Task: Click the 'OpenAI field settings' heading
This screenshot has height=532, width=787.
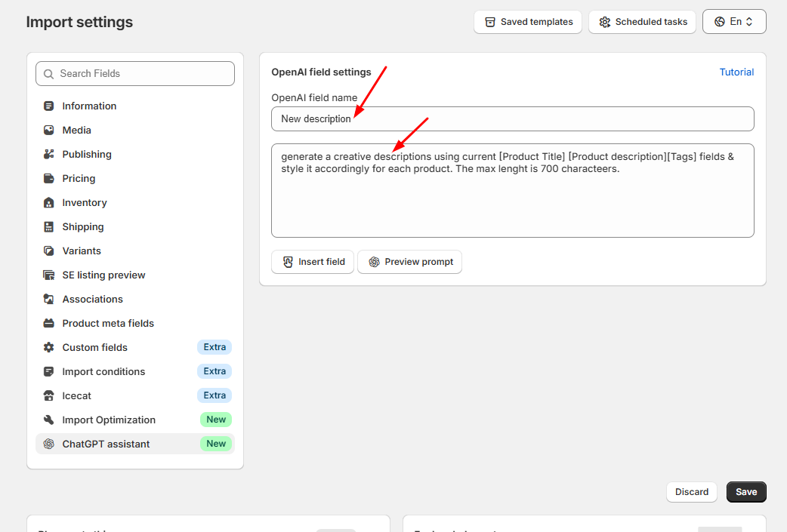Action: coord(321,72)
